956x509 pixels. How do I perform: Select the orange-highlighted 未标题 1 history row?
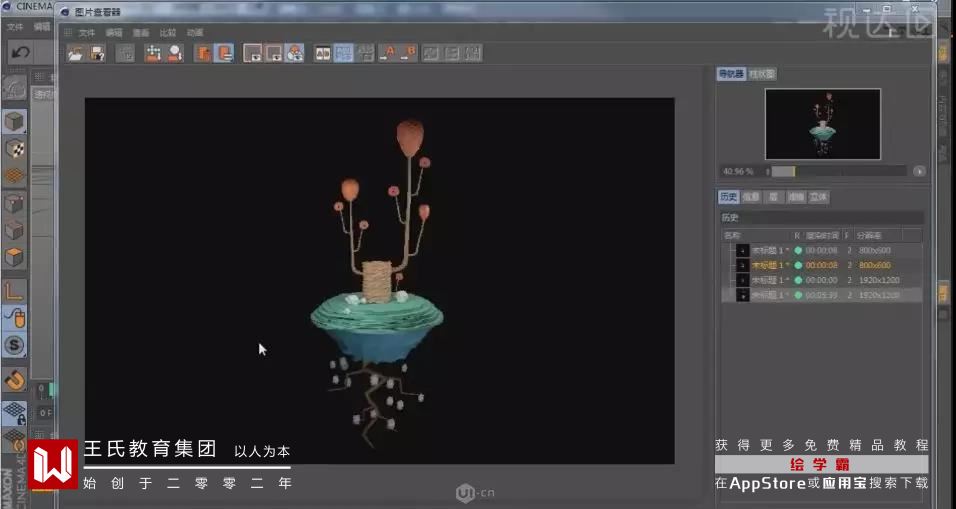[x=822, y=265]
